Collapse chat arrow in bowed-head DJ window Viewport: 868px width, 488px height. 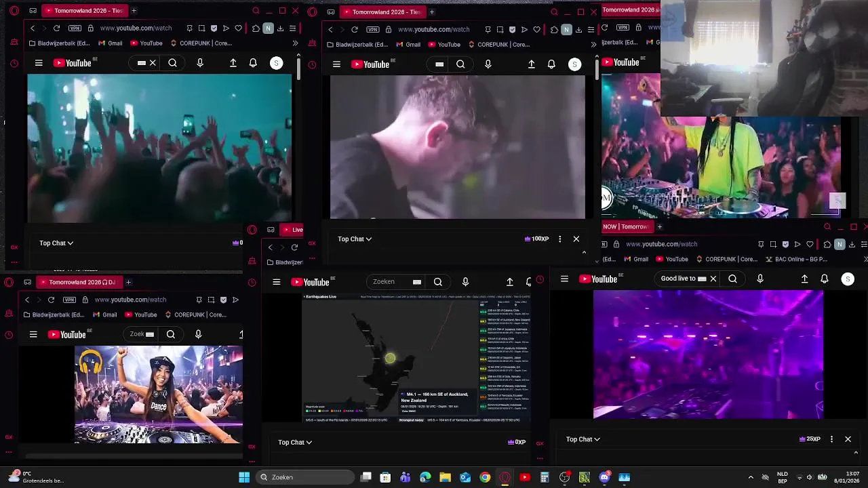tap(584, 252)
